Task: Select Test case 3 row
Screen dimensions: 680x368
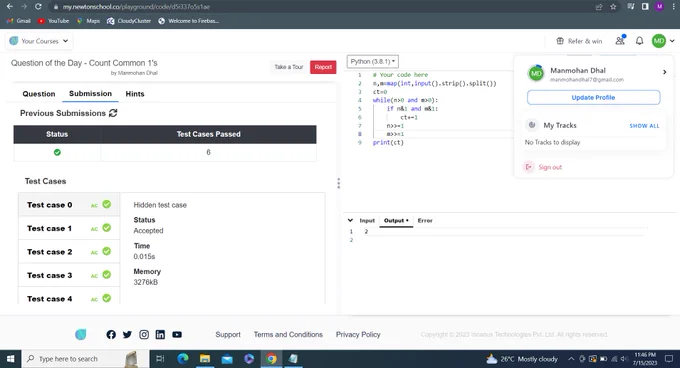Action: [x=69, y=275]
